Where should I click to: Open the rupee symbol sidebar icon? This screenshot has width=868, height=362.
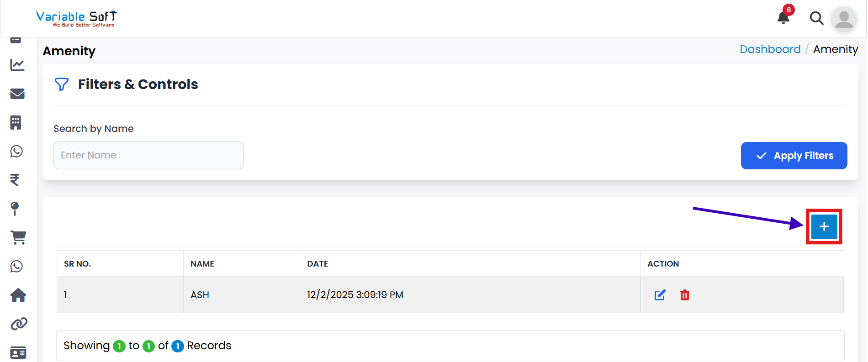15,180
